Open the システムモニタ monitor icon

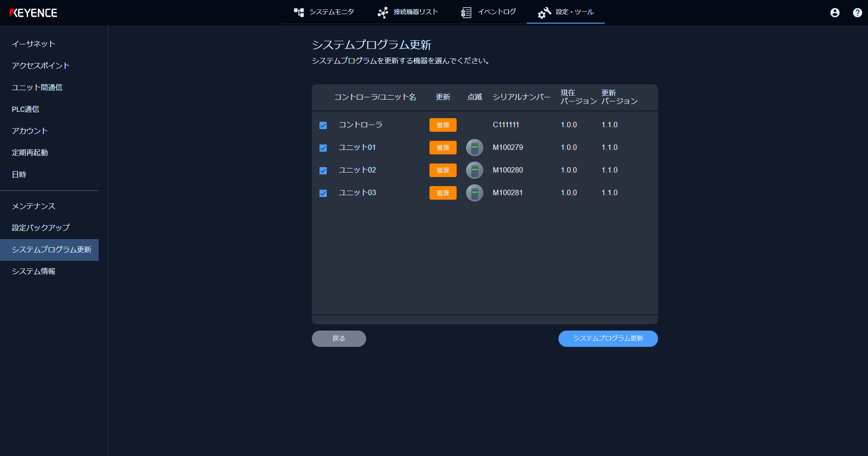pos(299,12)
